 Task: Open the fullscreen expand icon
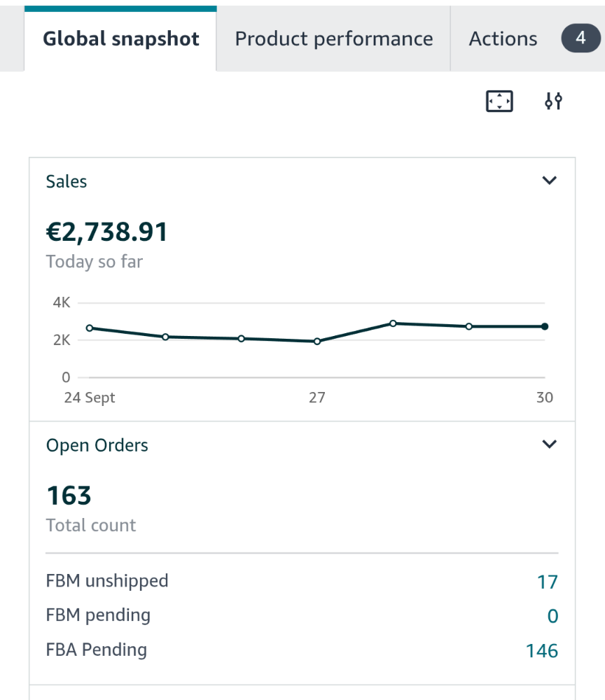click(x=499, y=101)
